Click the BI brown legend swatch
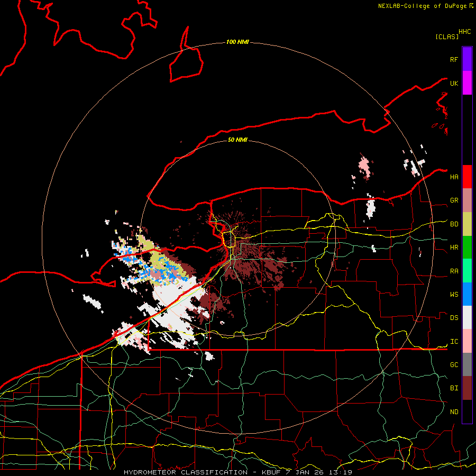 (467, 388)
